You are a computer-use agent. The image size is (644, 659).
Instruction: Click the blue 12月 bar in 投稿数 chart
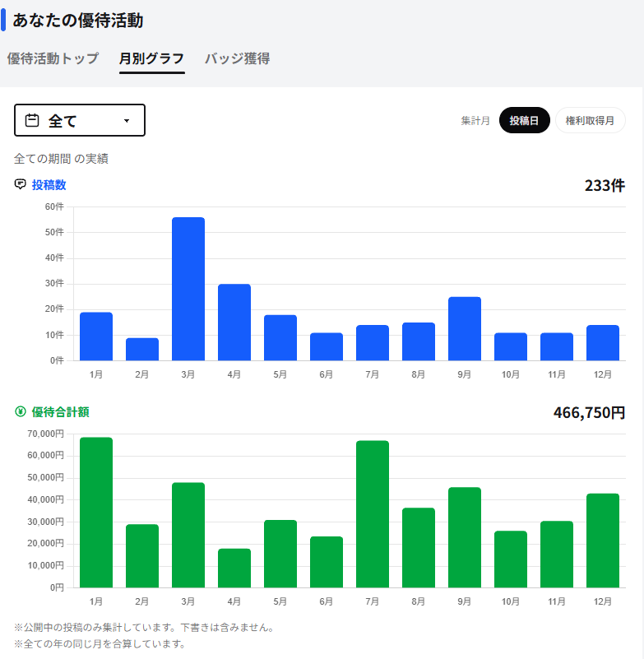pos(603,343)
